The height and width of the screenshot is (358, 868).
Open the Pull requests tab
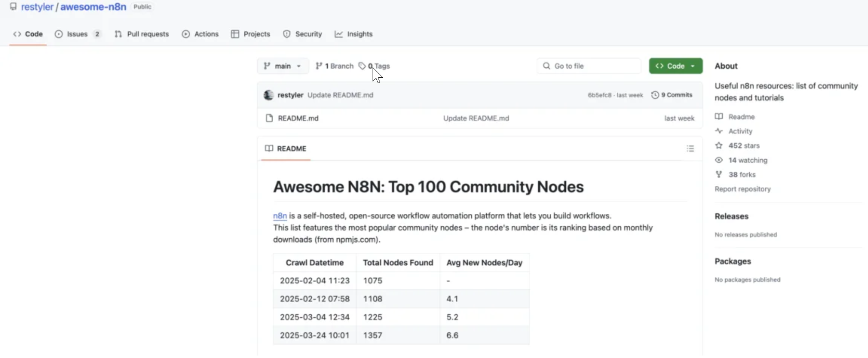tap(142, 34)
